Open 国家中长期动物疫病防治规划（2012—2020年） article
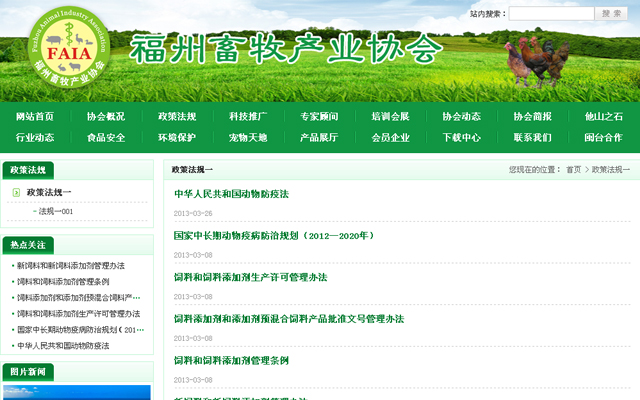Screen dimensions: 640x400 point(274,236)
